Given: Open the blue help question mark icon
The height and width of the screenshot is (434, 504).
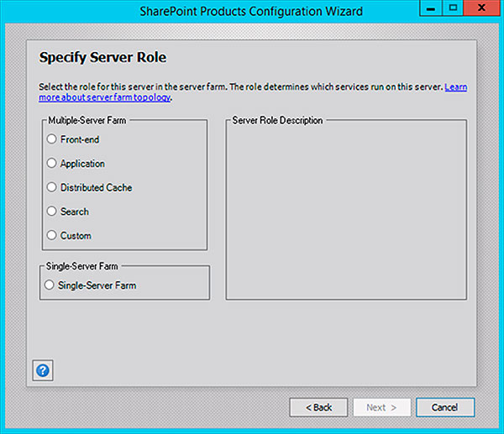Looking at the screenshot, I should pos(43,370).
